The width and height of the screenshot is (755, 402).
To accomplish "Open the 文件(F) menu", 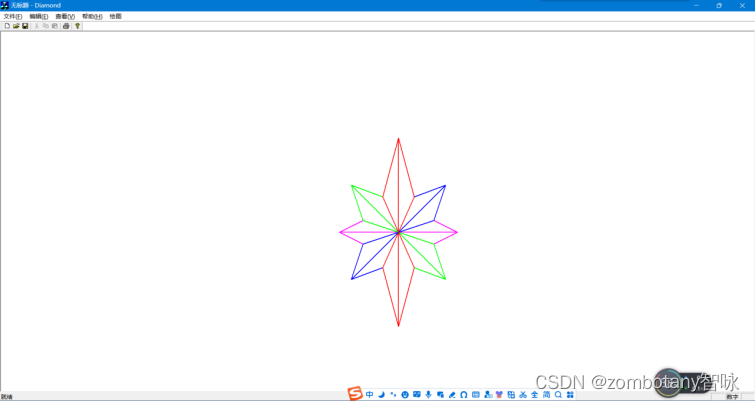I will [13, 16].
